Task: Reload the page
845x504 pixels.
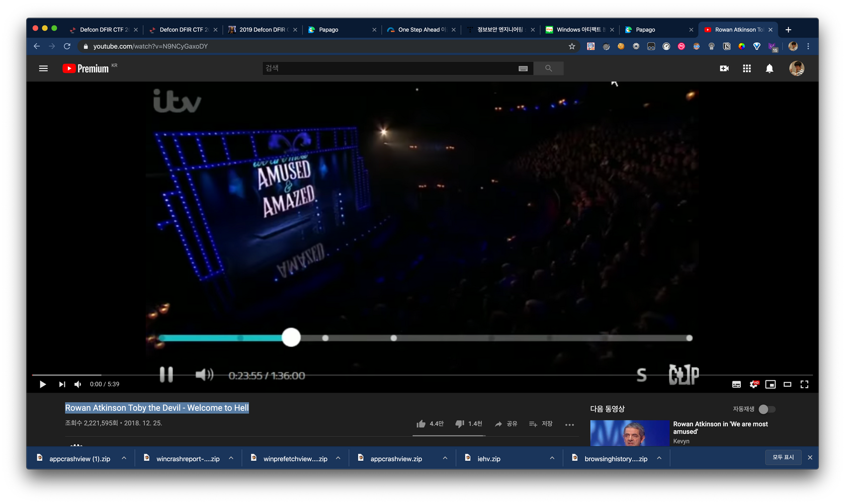Action: (67, 46)
